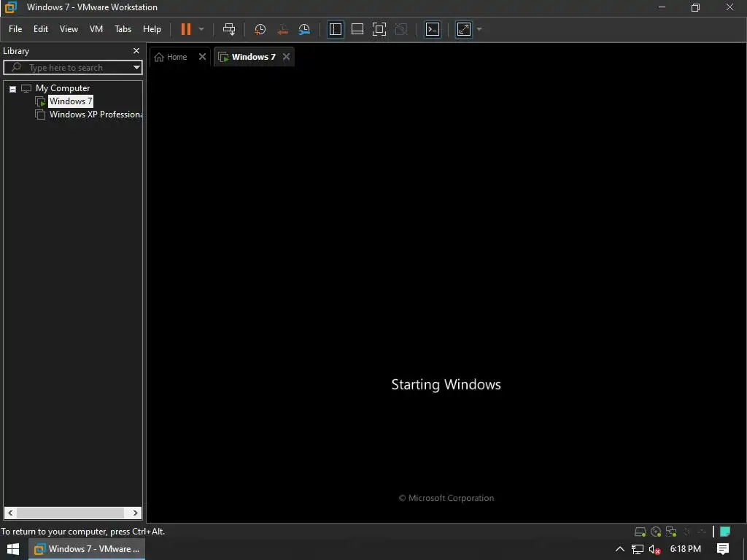
Task: Select My Computer in the library tree
Action: [63, 88]
